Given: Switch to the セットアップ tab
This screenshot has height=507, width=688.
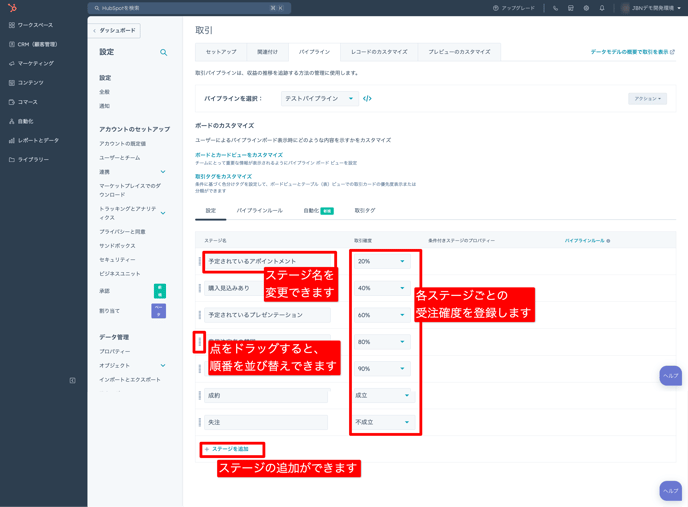Looking at the screenshot, I should click(x=221, y=52).
